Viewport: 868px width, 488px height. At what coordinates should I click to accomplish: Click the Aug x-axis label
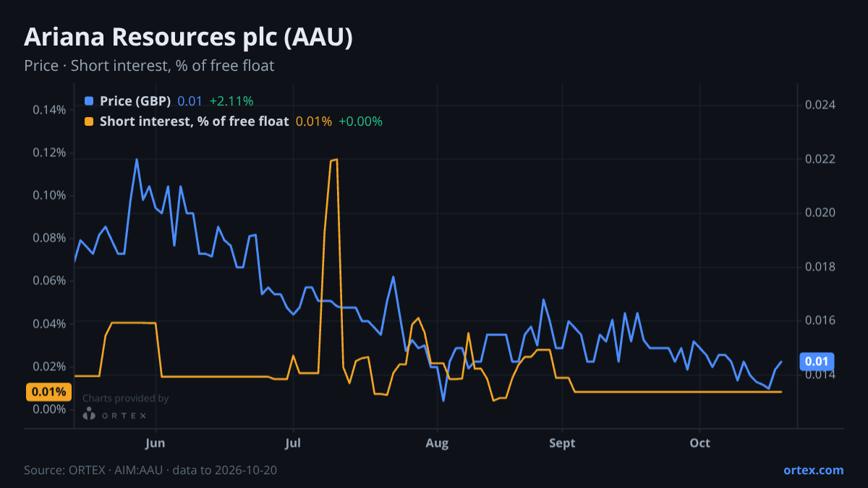click(x=437, y=442)
